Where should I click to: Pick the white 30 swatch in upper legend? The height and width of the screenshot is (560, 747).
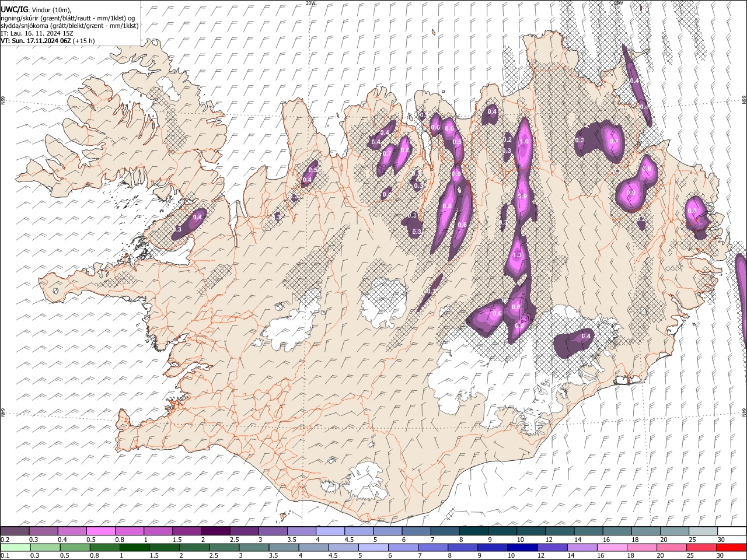pyautogui.click(x=732, y=531)
